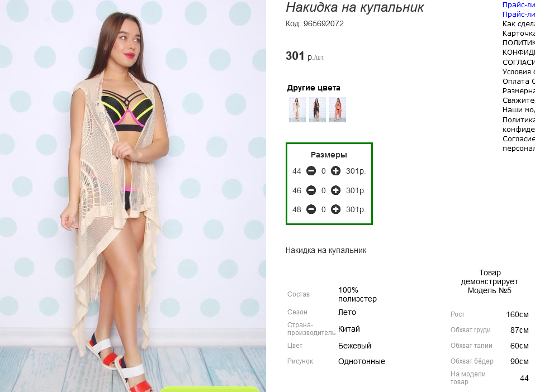Click the quantity value for size 44
This screenshot has width=535, height=392.
[323, 171]
